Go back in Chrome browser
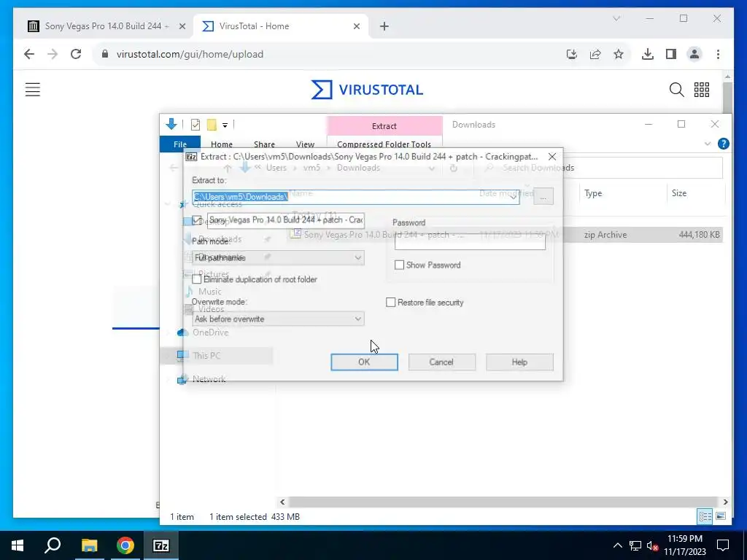The height and width of the screenshot is (560, 747). pos(29,54)
